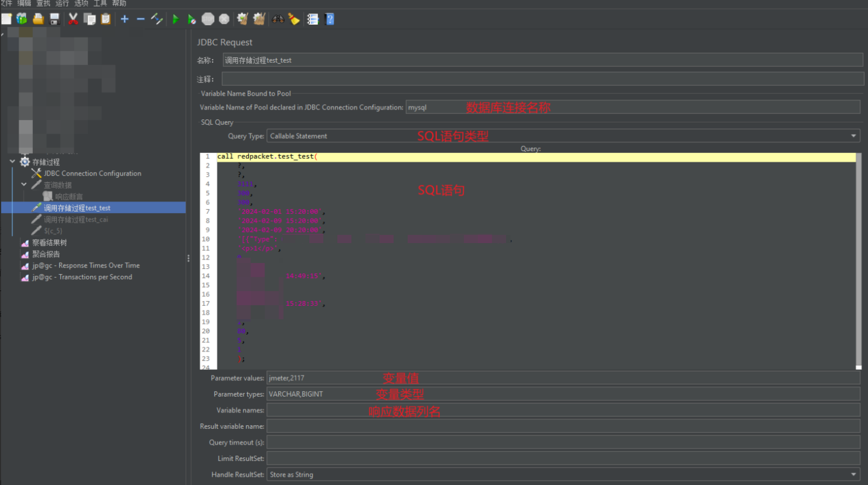Click the Reset Search broom icon
This screenshot has width=868, height=485.
[x=294, y=19]
